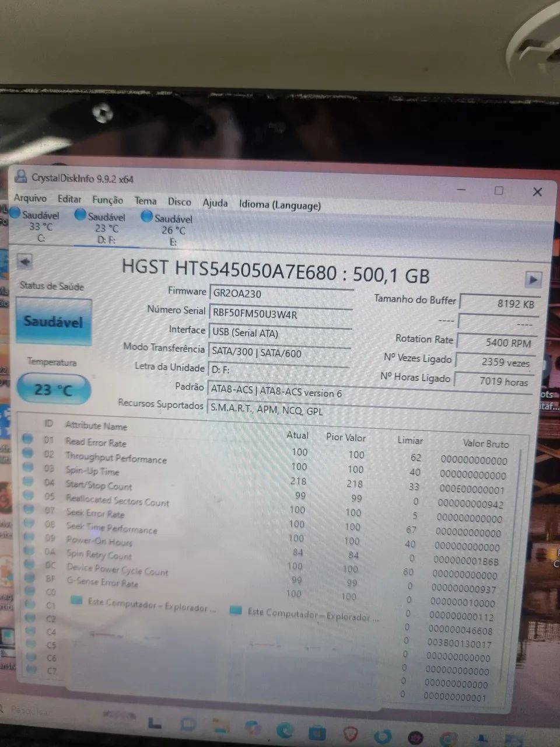Click the Saudável health status button
560x747 pixels.
pyautogui.click(x=53, y=322)
